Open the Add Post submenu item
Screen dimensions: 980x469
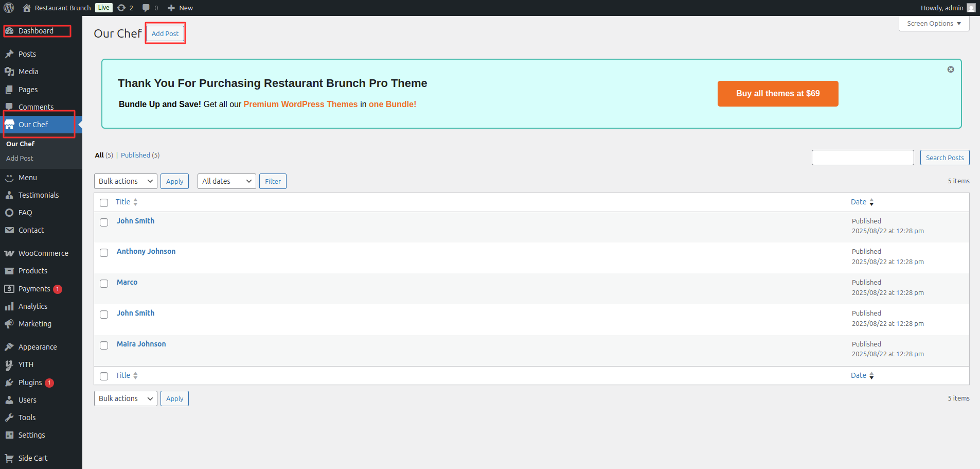point(20,158)
